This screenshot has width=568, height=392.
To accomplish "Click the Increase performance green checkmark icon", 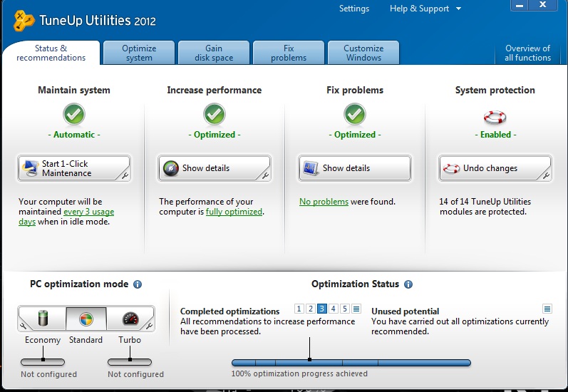I will click(x=215, y=114).
